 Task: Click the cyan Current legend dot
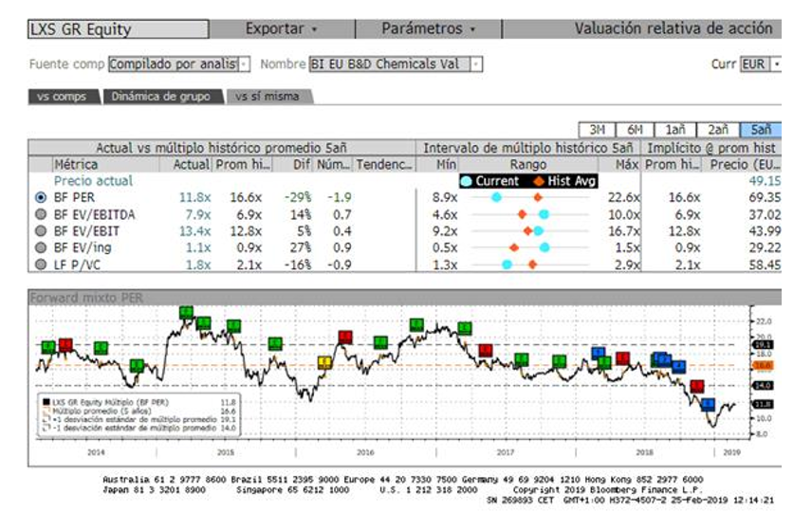466,181
